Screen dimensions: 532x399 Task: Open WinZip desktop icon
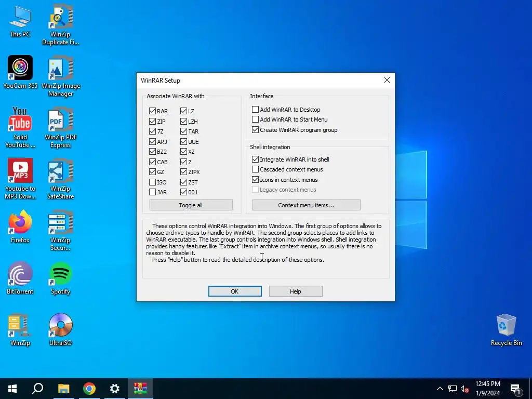tap(20, 329)
